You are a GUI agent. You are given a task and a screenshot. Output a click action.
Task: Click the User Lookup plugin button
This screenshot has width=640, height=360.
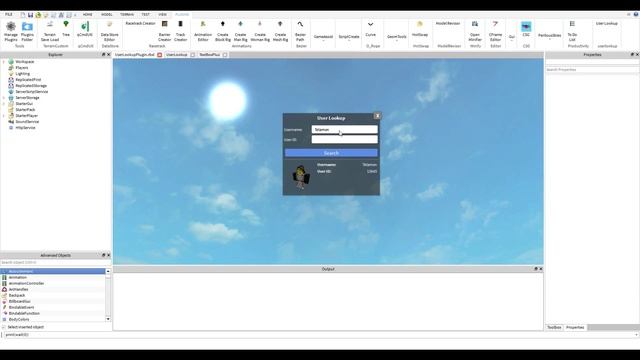(x=607, y=24)
